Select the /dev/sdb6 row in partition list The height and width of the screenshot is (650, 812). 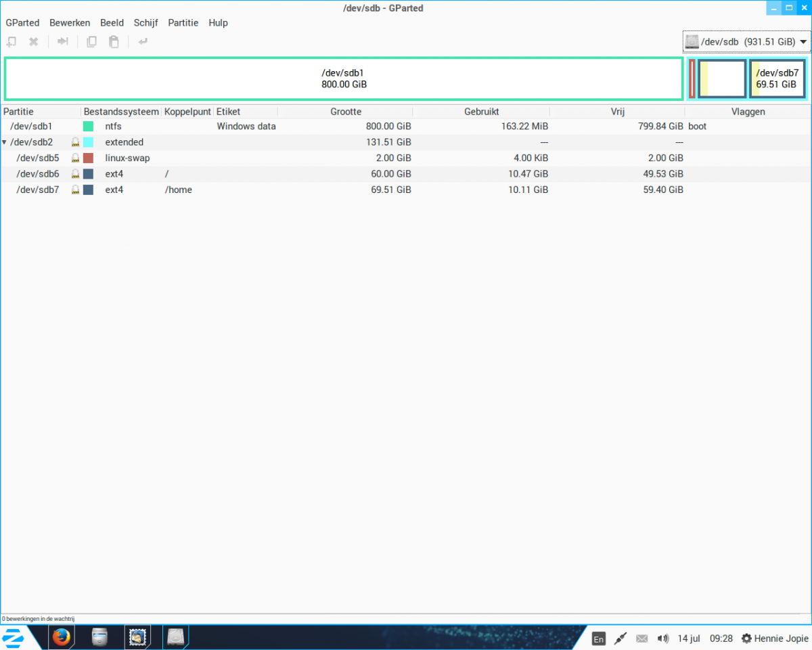click(406, 174)
